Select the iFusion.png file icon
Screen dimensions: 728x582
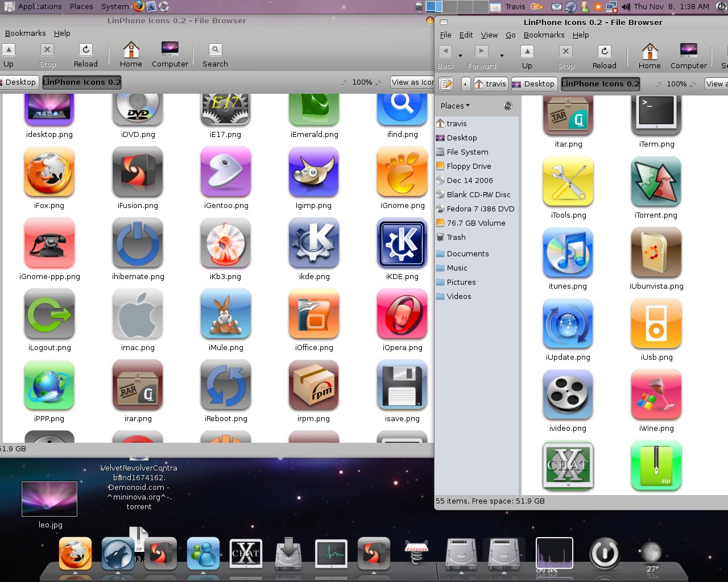tap(138, 172)
